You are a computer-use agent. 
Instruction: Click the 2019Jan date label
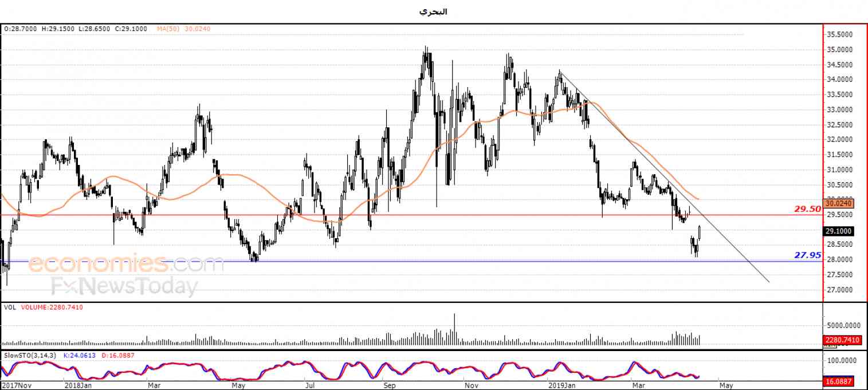(561, 385)
